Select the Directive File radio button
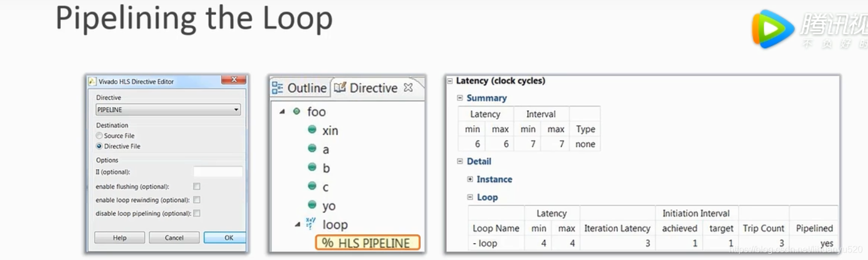 tap(99, 146)
